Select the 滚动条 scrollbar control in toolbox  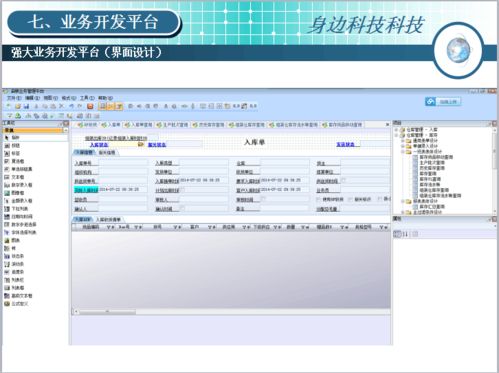(15, 264)
